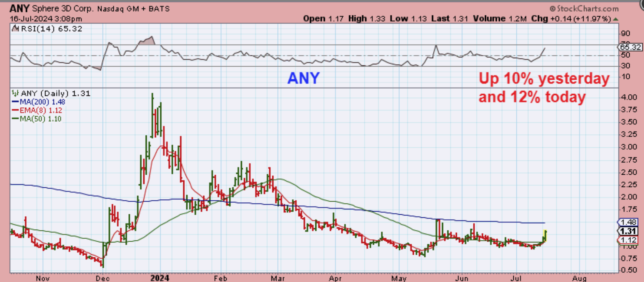
Task: Click the 65.32 RSI value tag
Action: 630,47
